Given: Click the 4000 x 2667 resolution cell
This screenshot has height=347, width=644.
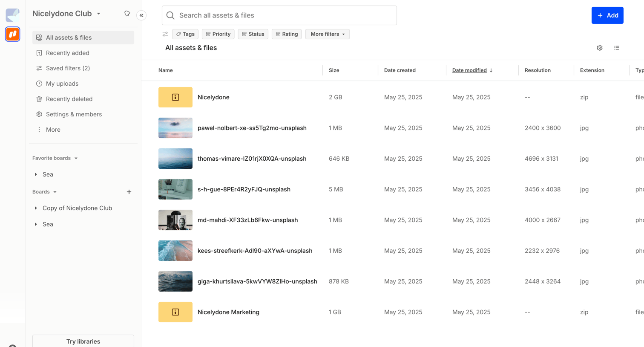Looking at the screenshot, I should coord(543,220).
